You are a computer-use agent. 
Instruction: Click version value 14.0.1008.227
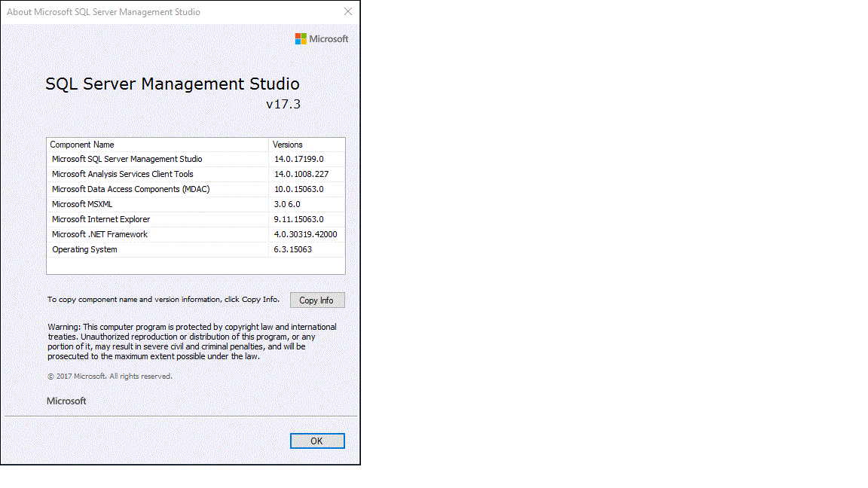tap(301, 174)
